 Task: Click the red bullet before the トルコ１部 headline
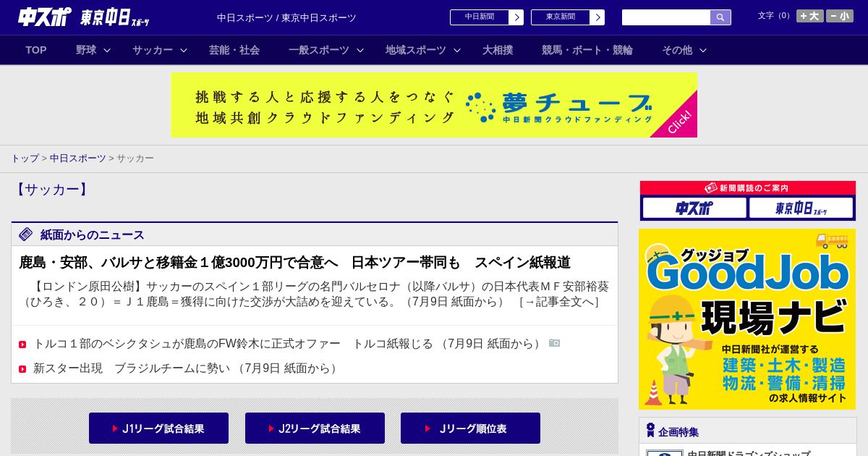(22, 345)
